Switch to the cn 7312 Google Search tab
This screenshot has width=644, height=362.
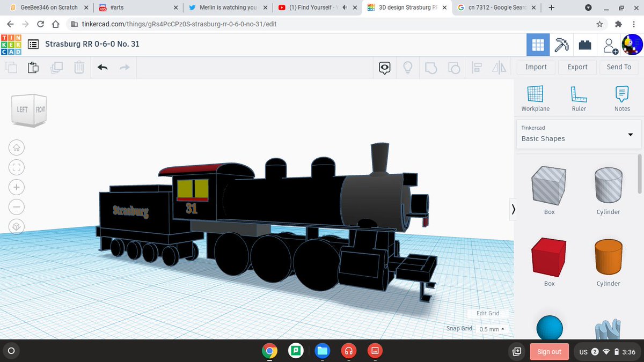[492, 8]
